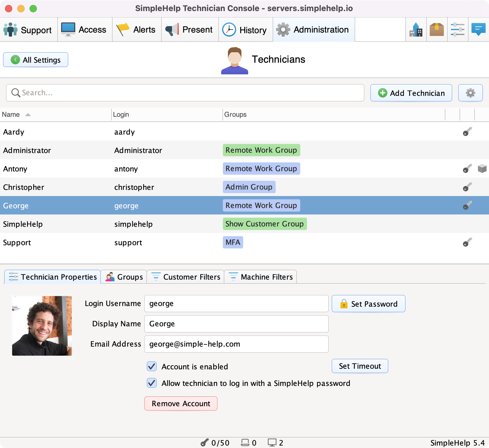Open the Support tab
Image resolution: width=489 pixels, height=448 pixels.
[29, 30]
